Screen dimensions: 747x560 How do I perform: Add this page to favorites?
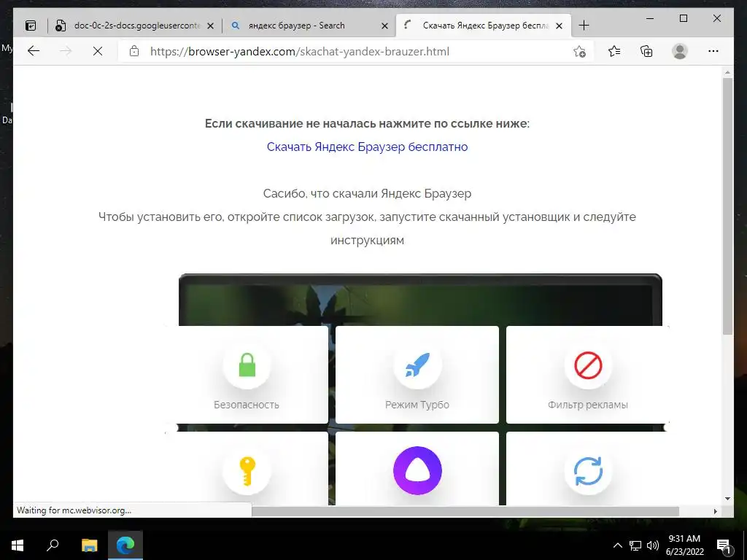pos(579,52)
